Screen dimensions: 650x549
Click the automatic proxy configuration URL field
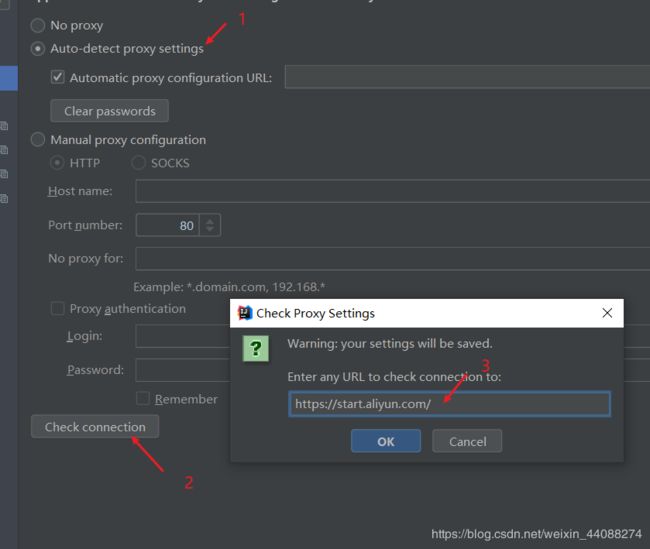point(467,77)
